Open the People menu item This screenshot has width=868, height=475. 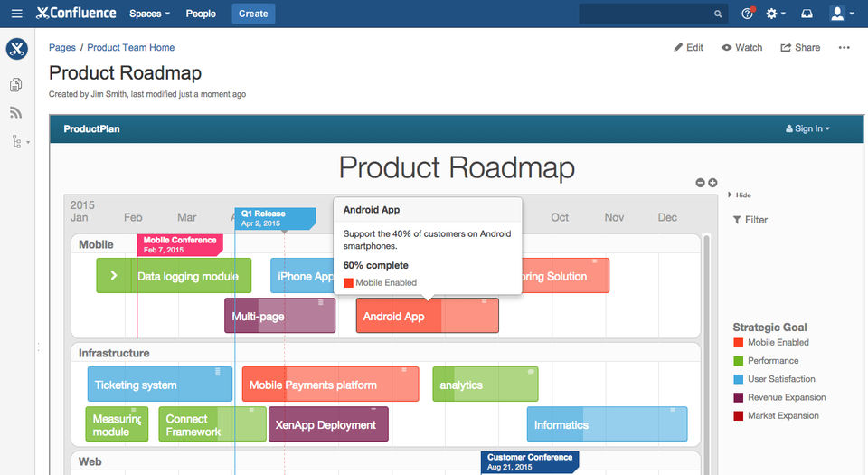201,14
